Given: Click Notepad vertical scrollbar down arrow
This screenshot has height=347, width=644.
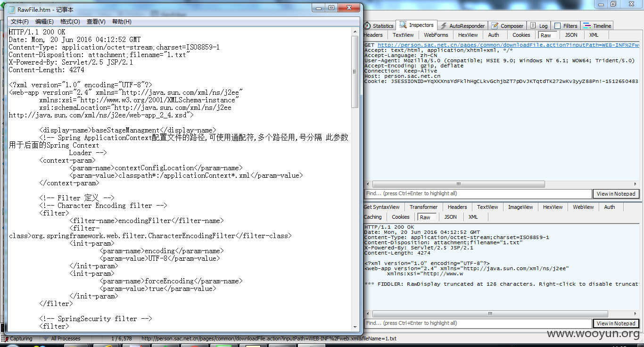Looking at the screenshot, I should [x=355, y=327].
